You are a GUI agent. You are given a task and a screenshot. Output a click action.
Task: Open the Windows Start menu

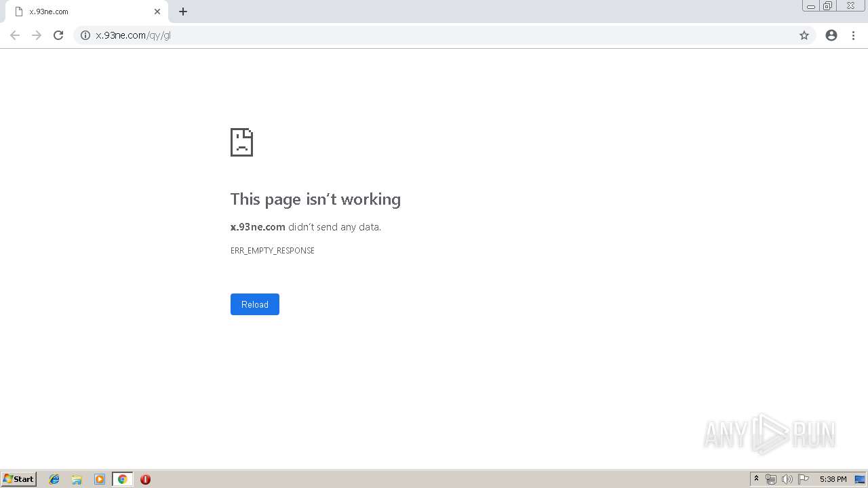(19, 479)
